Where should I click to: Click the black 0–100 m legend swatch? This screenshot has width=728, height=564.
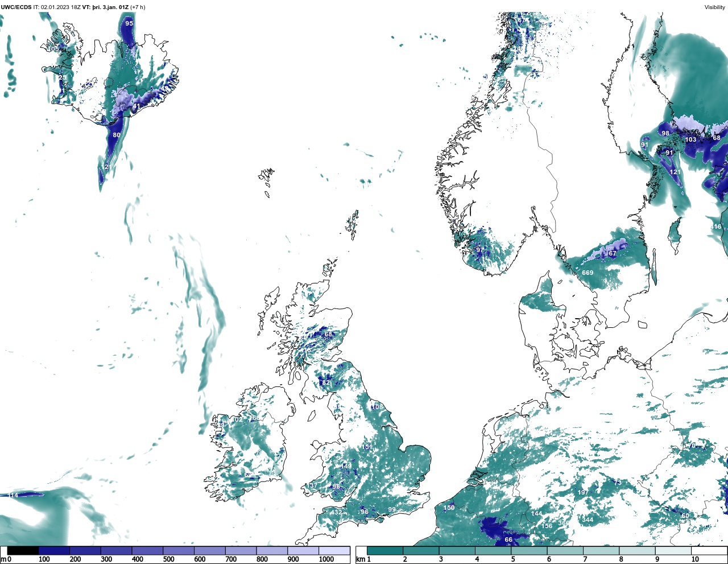(x=23, y=550)
